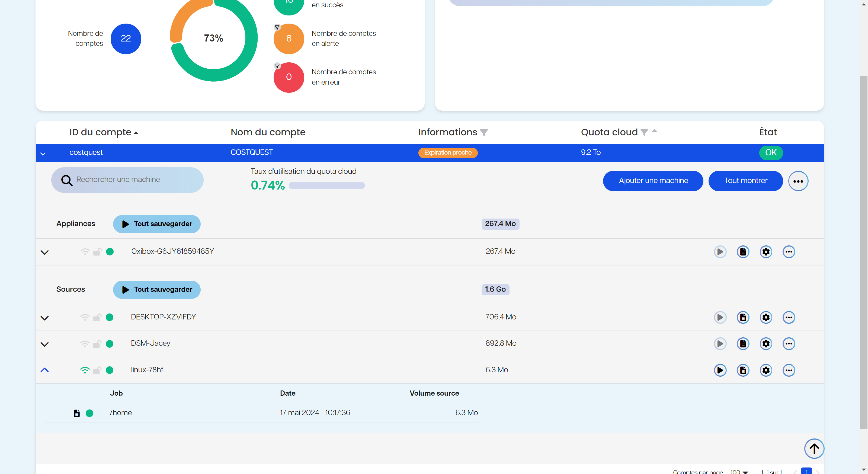This screenshot has height=474, width=868.
Task: Collapse the linux-78hf machine row
Action: 44,370
